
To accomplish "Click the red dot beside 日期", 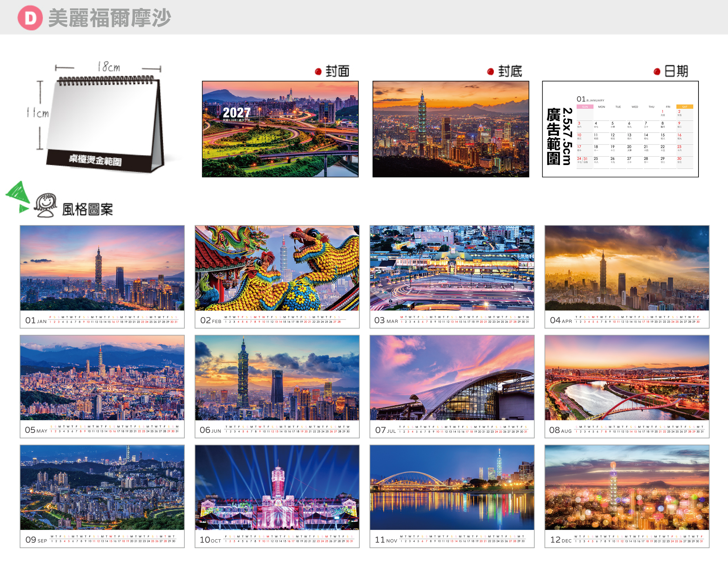I will 657,71.
